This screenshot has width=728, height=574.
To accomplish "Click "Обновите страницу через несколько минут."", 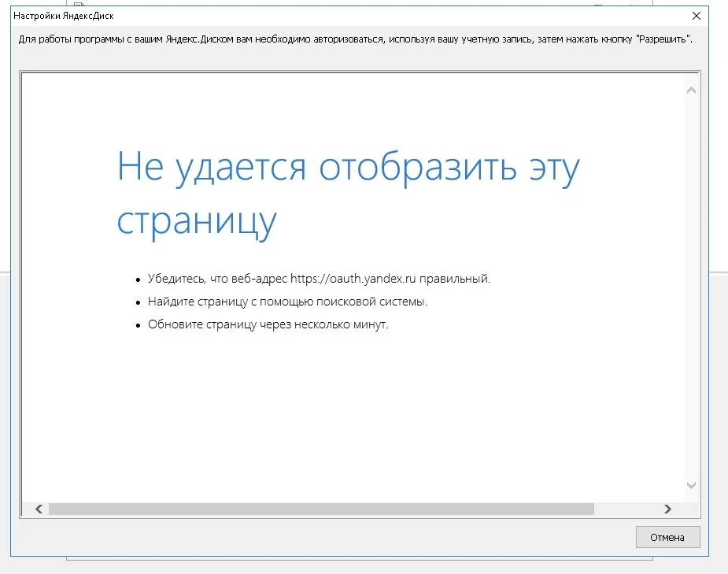I will [x=268, y=324].
